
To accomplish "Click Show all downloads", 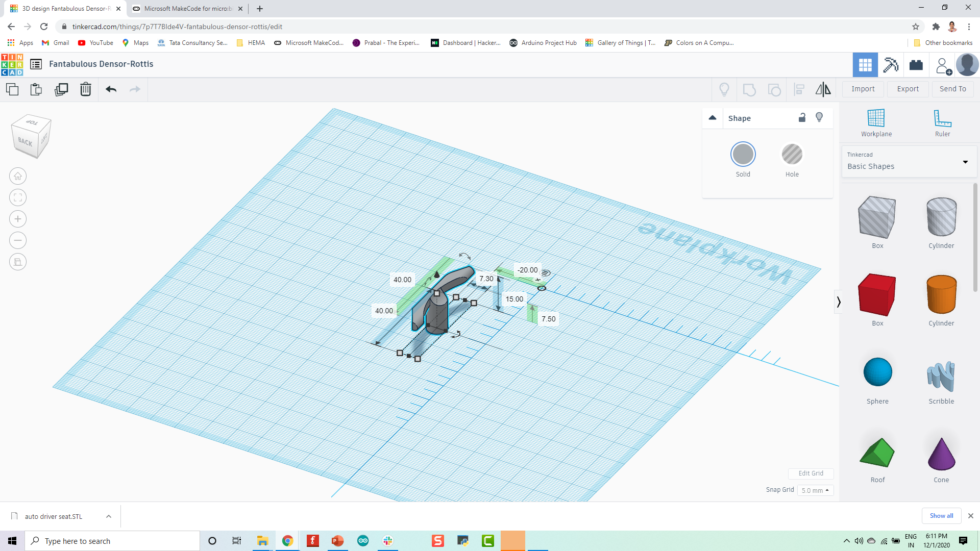I will point(941,516).
